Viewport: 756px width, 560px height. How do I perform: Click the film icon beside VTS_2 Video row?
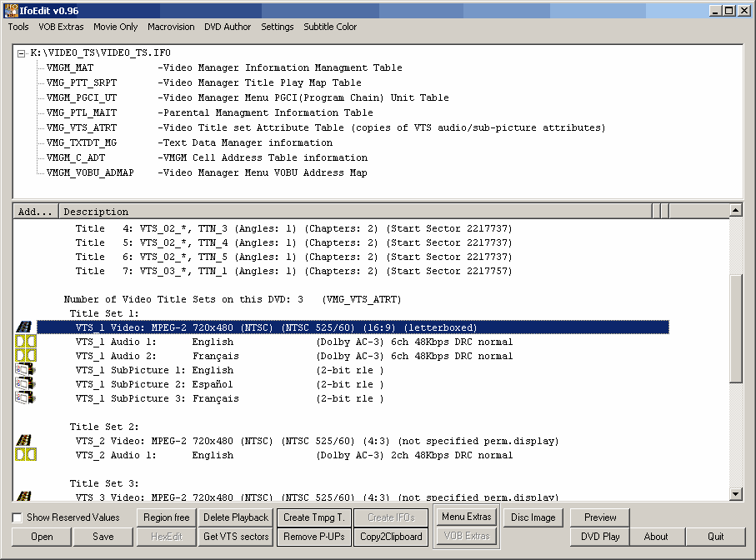click(x=24, y=441)
